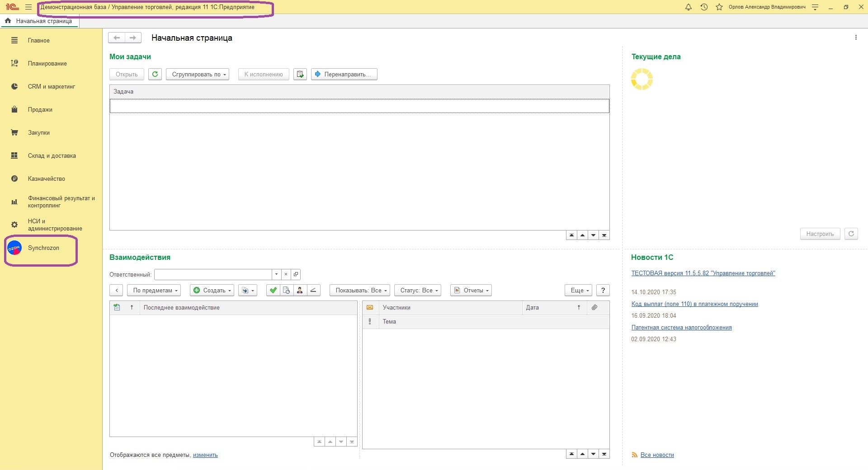Sort by the Дата column header

coord(533,308)
